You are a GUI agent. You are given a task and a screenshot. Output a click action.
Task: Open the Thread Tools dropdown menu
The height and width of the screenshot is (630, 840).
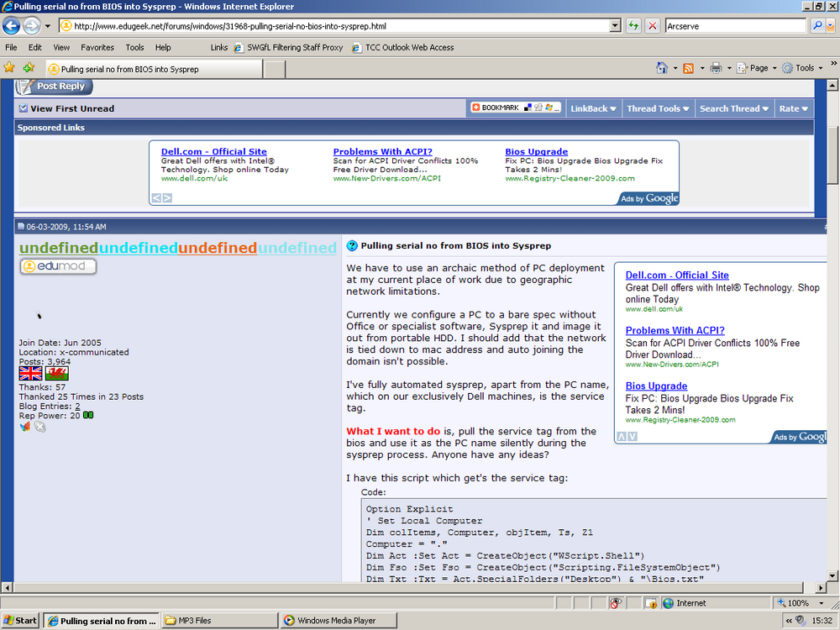coord(658,108)
